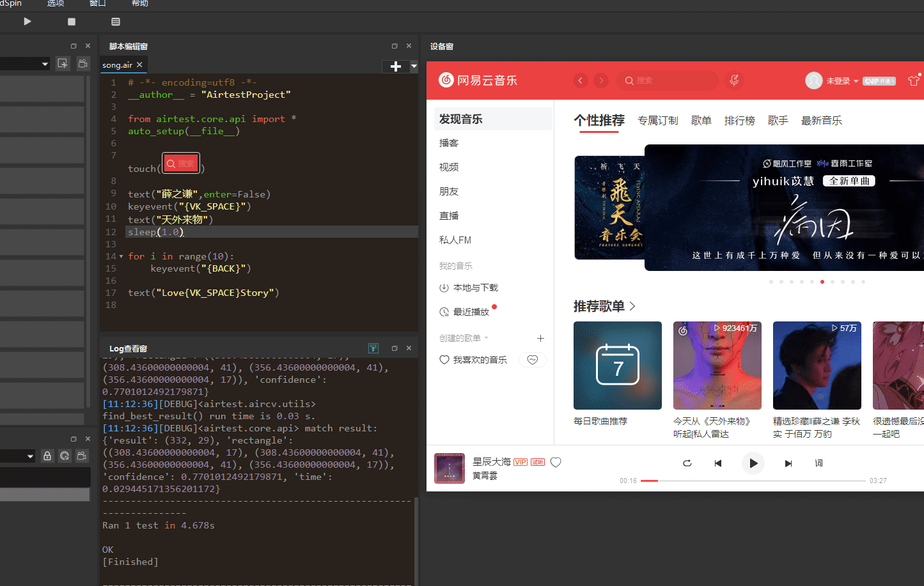The width and height of the screenshot is (924, 586).
Task: Switch to the 专属订制 tab
Action: click(x=658, y=120)
